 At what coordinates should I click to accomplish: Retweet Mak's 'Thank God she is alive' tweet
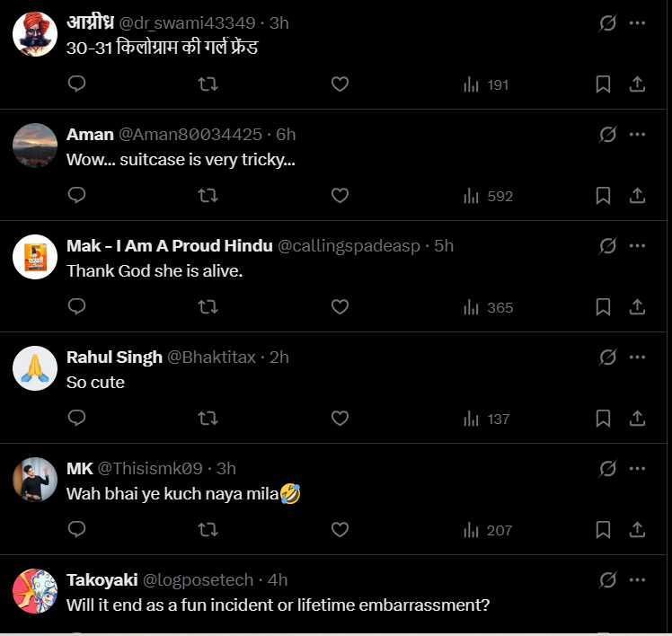tap(208, 307)
